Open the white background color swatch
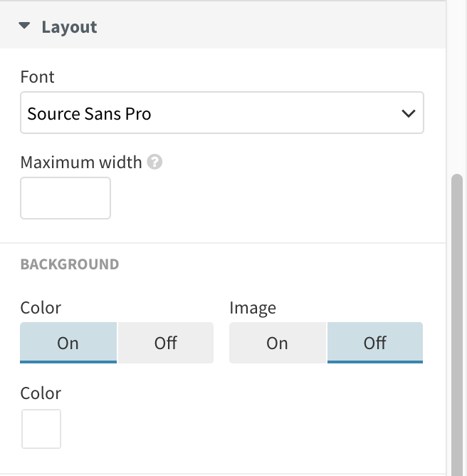 [41, 428]
